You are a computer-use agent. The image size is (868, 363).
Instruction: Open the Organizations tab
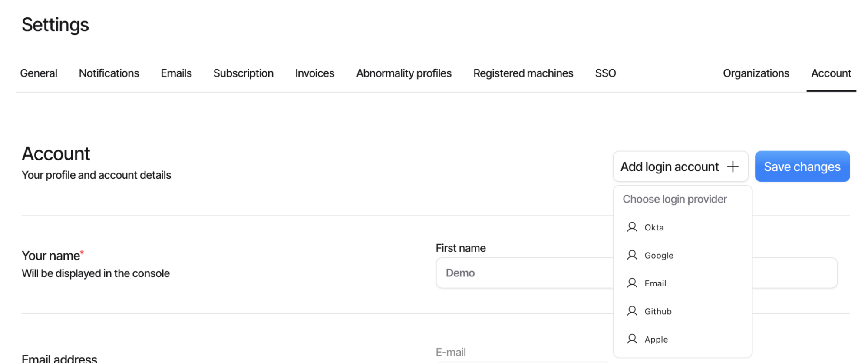pos(756,73)
